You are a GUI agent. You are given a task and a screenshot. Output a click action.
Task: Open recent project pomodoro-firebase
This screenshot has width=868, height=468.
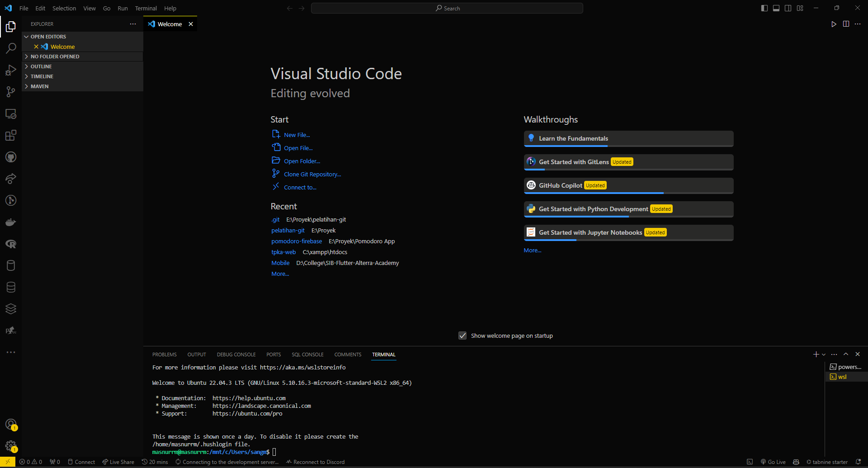pos(297,241)
